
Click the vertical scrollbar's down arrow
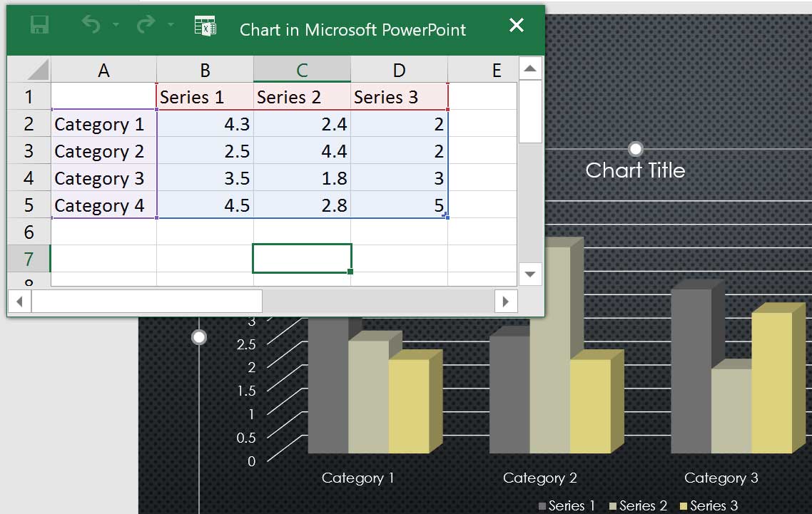(x=529, y=274)
